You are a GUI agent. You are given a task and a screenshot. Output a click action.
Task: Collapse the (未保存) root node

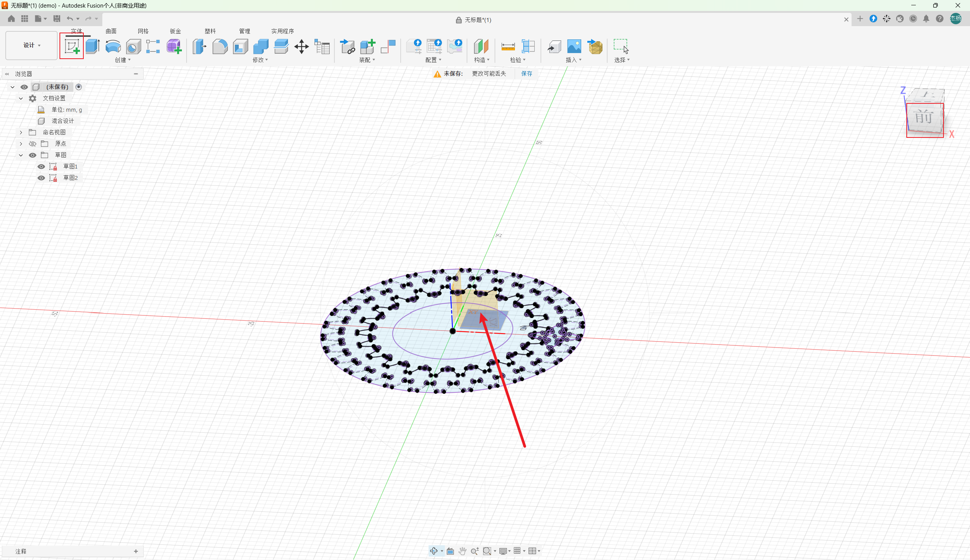click(x=13, y=87)
